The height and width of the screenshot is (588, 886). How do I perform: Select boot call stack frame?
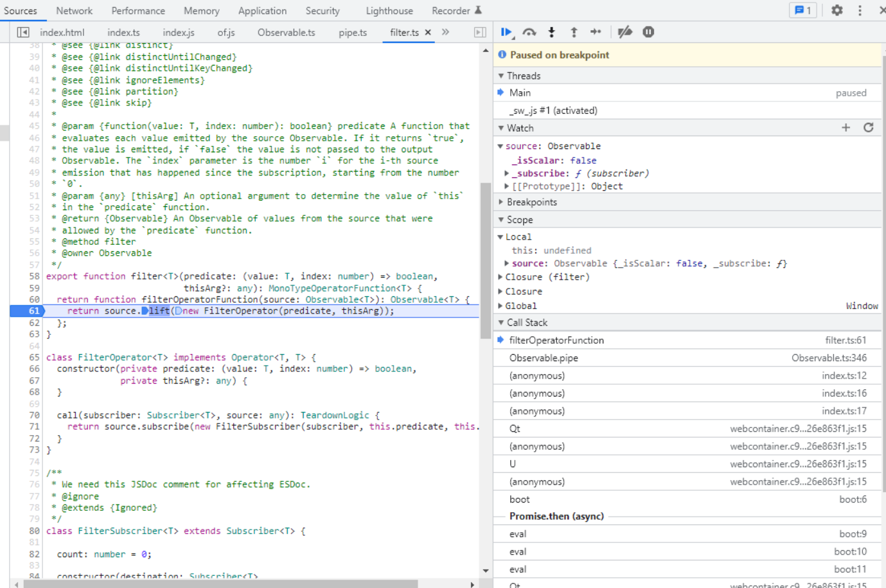click(687, 499)
